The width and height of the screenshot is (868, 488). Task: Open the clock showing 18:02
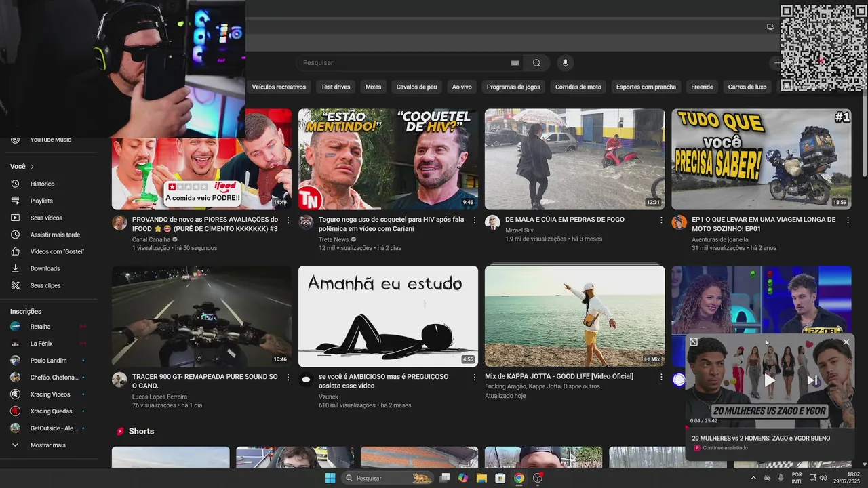pos(846,478)
